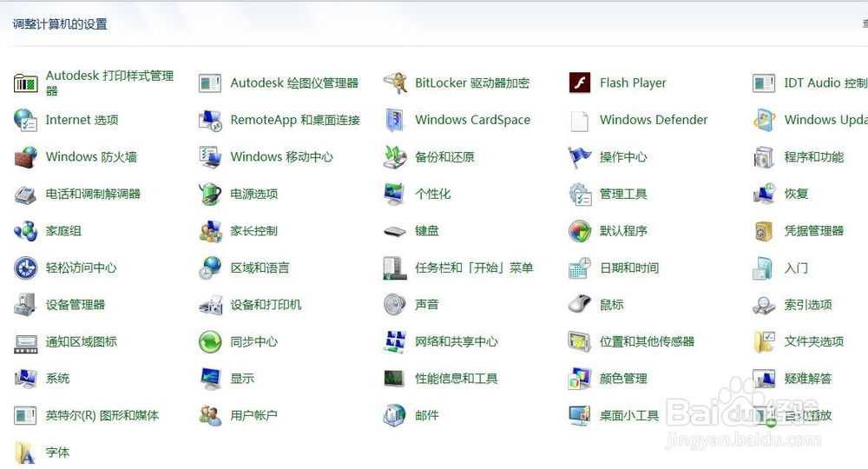Open the 凭据管理器 safe icon
Image resolution: width=868 pixels, height=469 pixels.
click(764, 231)
